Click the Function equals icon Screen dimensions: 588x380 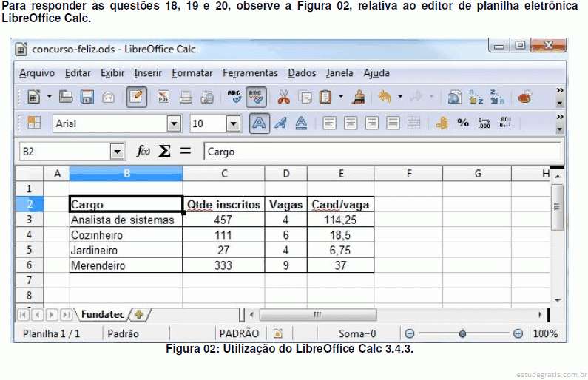coord(185,151)
